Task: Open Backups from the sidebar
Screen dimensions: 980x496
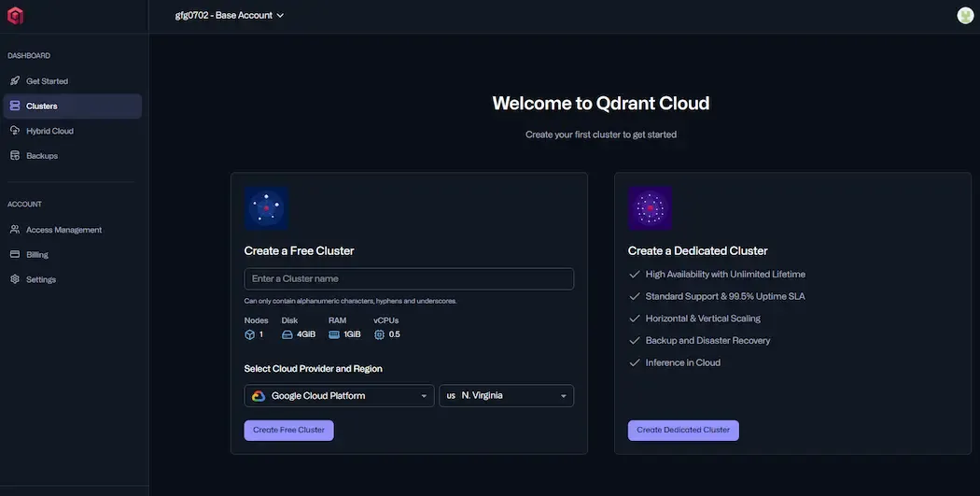Action: pos(73,155)
